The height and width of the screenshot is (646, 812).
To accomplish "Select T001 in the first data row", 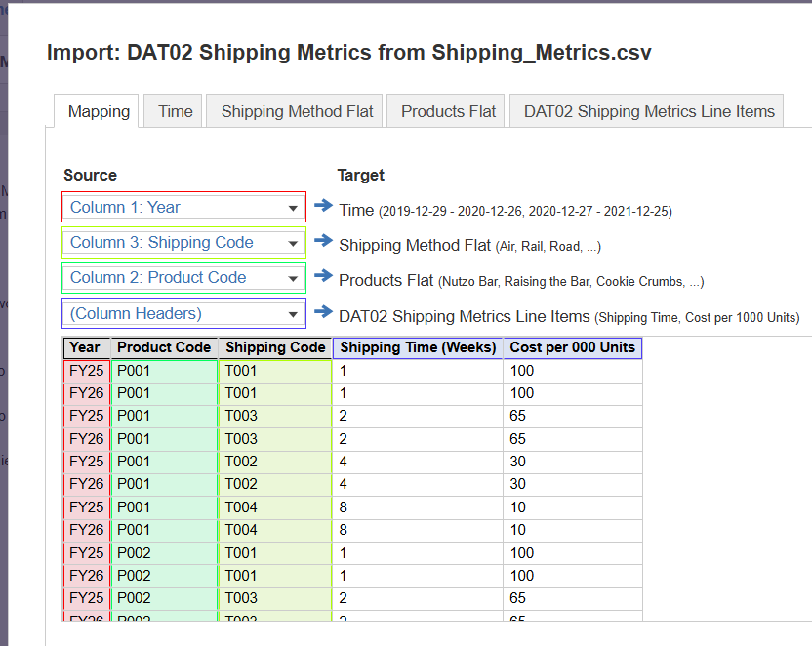I will pyautogui.click(x=275, y=371).
